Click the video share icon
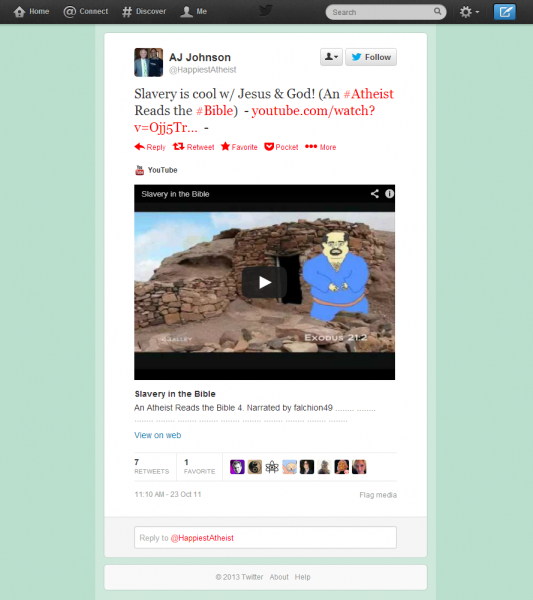This screenshot has width=533, height=600. coord(375,194)
